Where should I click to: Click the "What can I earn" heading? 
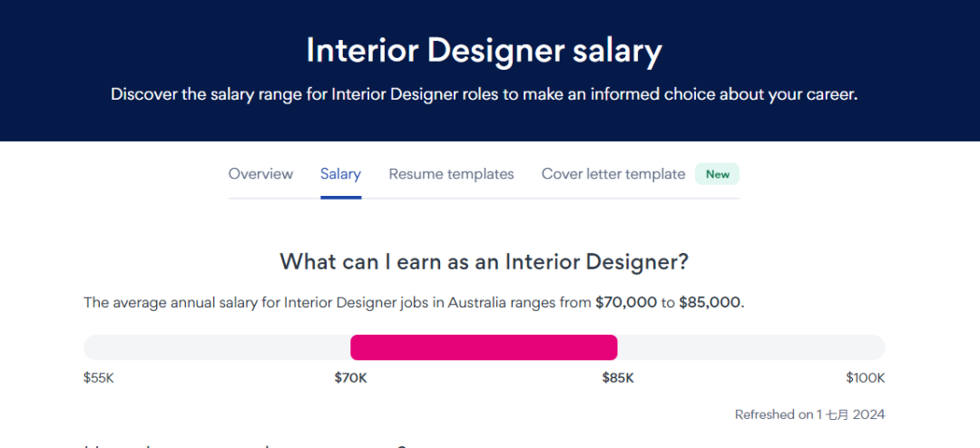click(x=484, y=262)
